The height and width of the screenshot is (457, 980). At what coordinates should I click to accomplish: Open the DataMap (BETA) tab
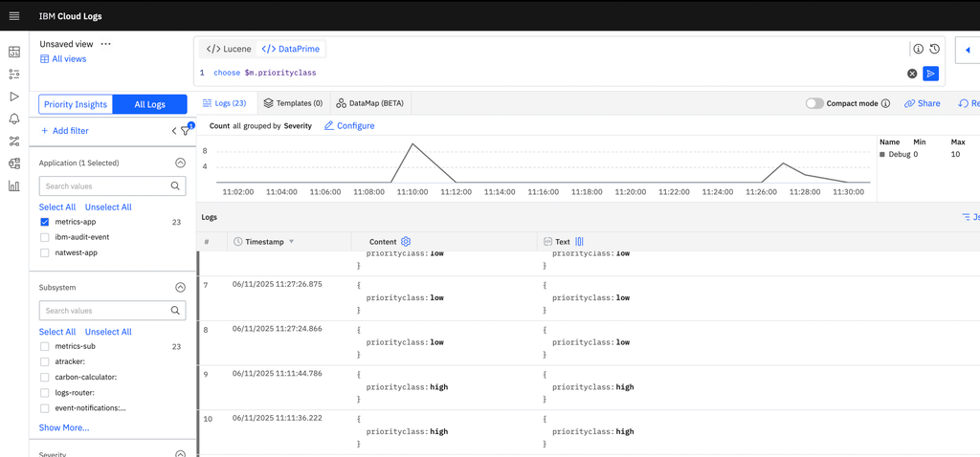tap(370, 103)
